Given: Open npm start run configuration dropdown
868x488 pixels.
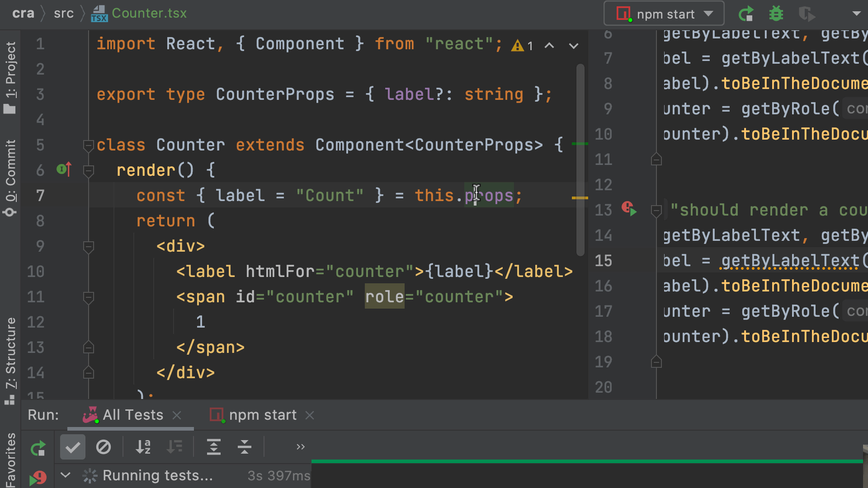Looking at the screenshot, I should (x=664, y=14).
